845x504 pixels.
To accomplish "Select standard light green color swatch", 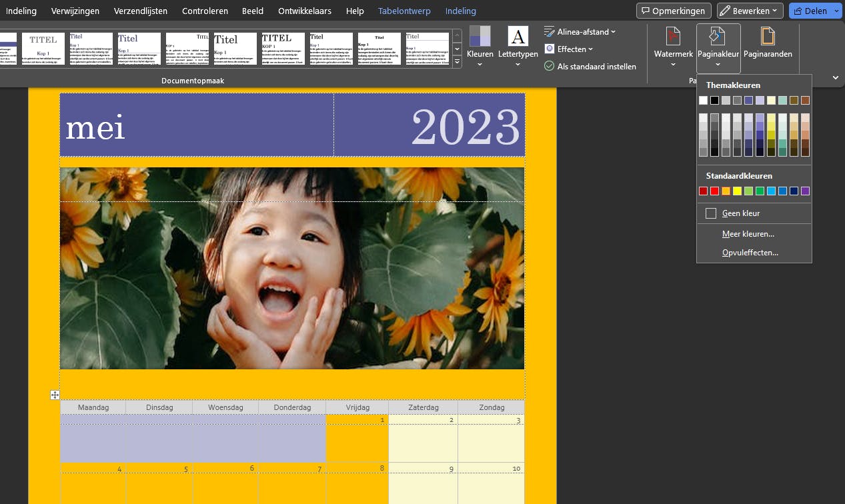I will (x=748, y=191).
